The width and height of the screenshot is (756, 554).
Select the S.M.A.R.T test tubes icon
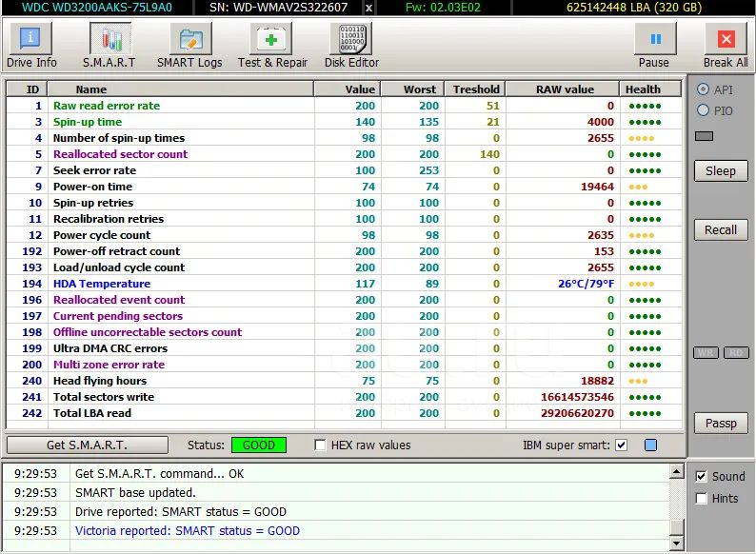pyautogui.click(x=110, y=39)
